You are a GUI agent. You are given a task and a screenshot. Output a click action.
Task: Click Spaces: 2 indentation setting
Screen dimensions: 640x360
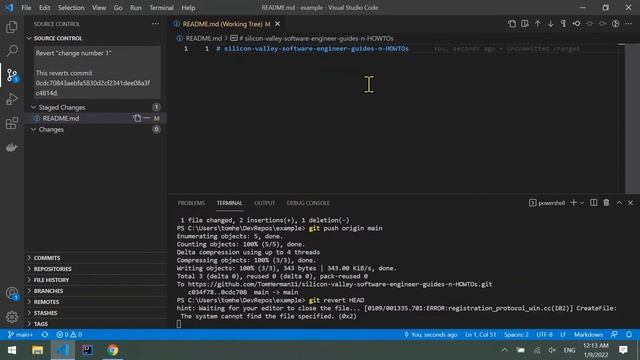[x=516, y=335]
